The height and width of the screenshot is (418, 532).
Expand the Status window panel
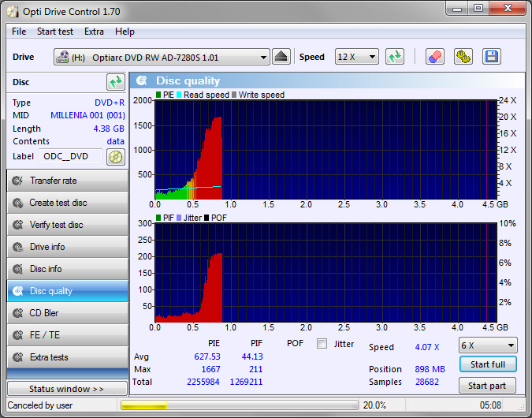(67, 389)
